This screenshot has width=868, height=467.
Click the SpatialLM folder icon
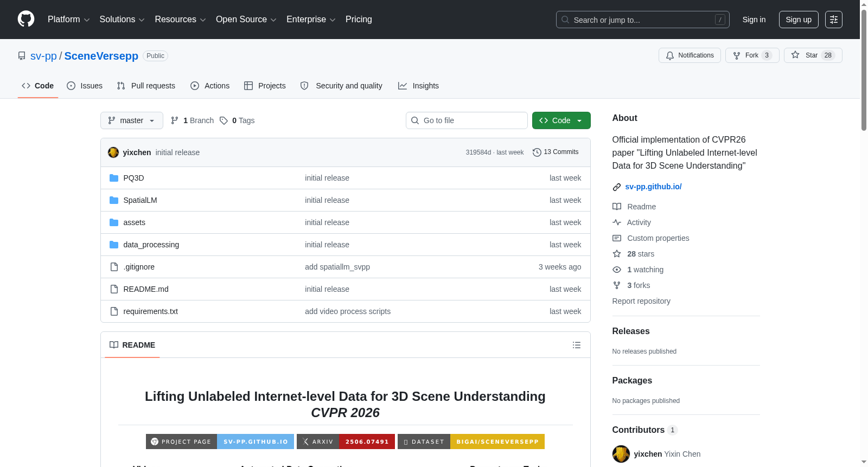(114, 200)
